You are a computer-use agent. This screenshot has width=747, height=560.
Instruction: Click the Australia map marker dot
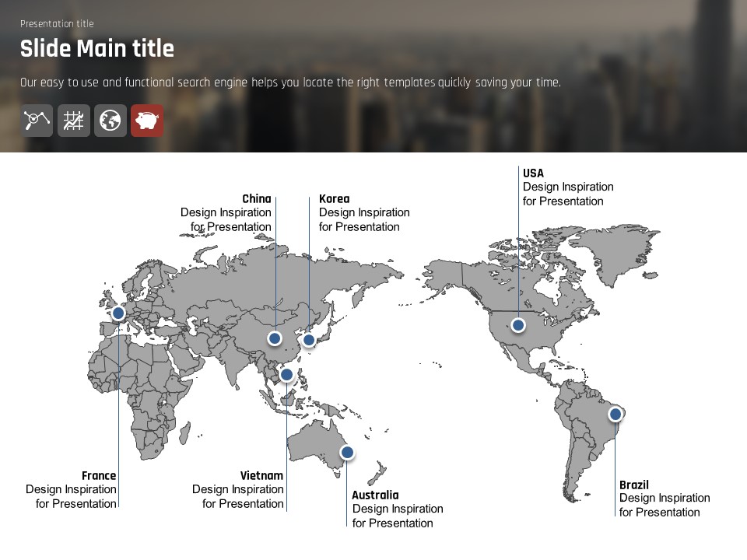click(x=347, y=452)
